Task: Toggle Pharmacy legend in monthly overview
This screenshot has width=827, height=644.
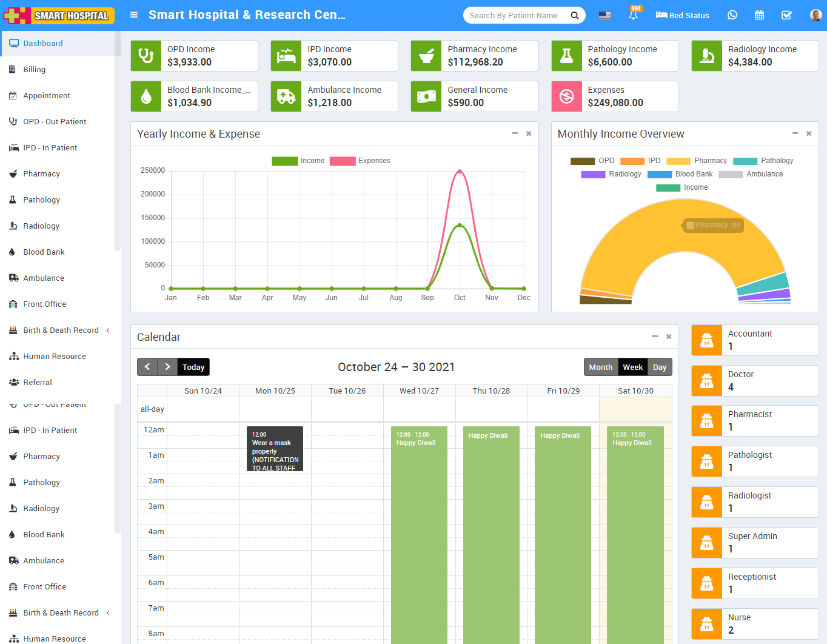Action: point(696,161)
